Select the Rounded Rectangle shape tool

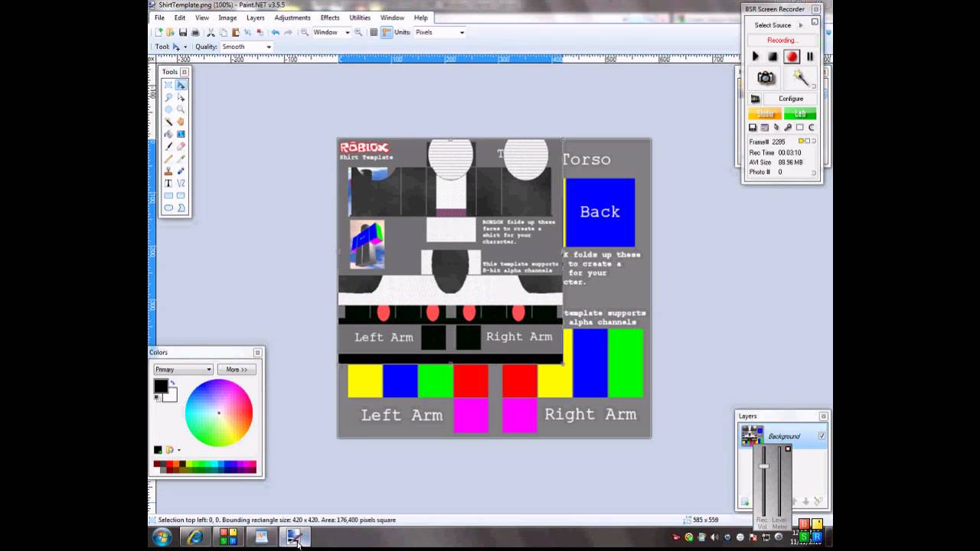click(181, 195)
